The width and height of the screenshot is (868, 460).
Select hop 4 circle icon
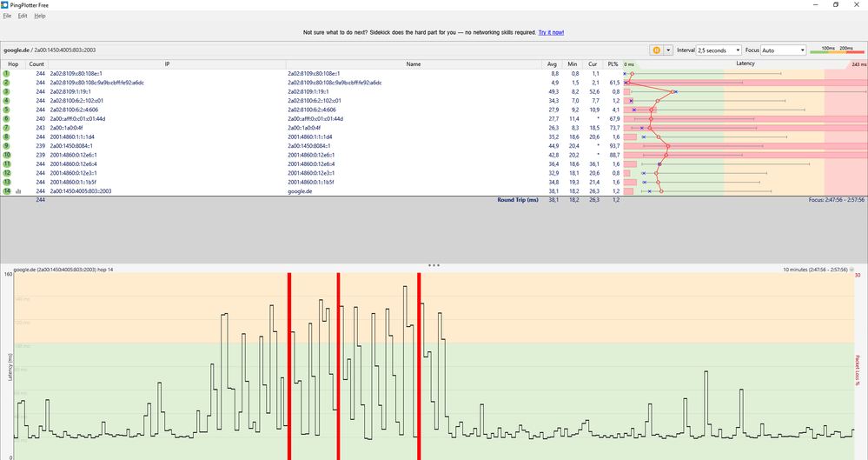coord(7,101)
